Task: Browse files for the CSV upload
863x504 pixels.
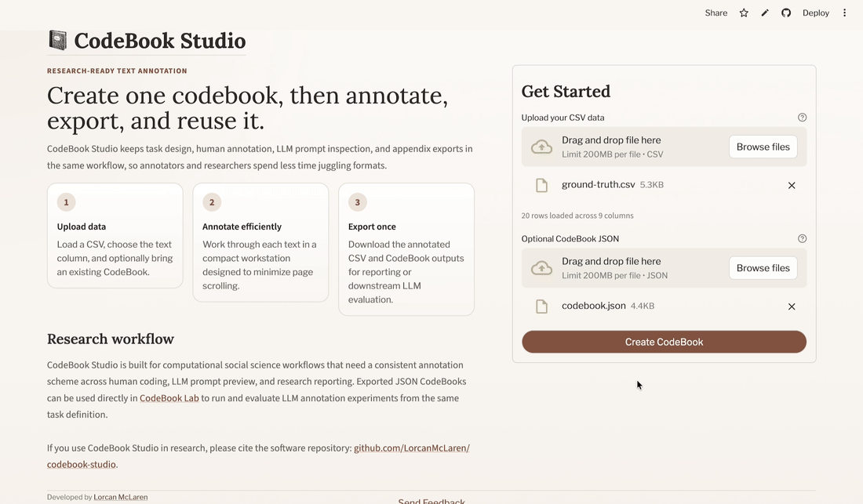Action: point(763,147)
